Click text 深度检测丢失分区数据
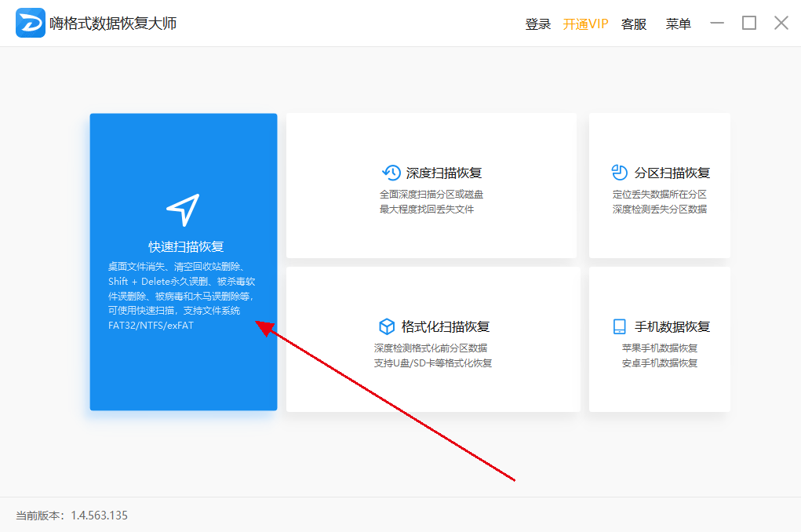 [660, 209]
